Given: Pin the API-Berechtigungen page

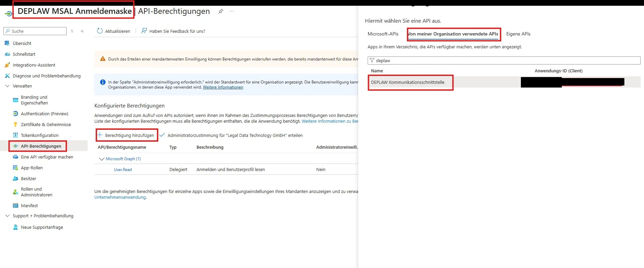Looking at the screenshot, I should point(221,11).
